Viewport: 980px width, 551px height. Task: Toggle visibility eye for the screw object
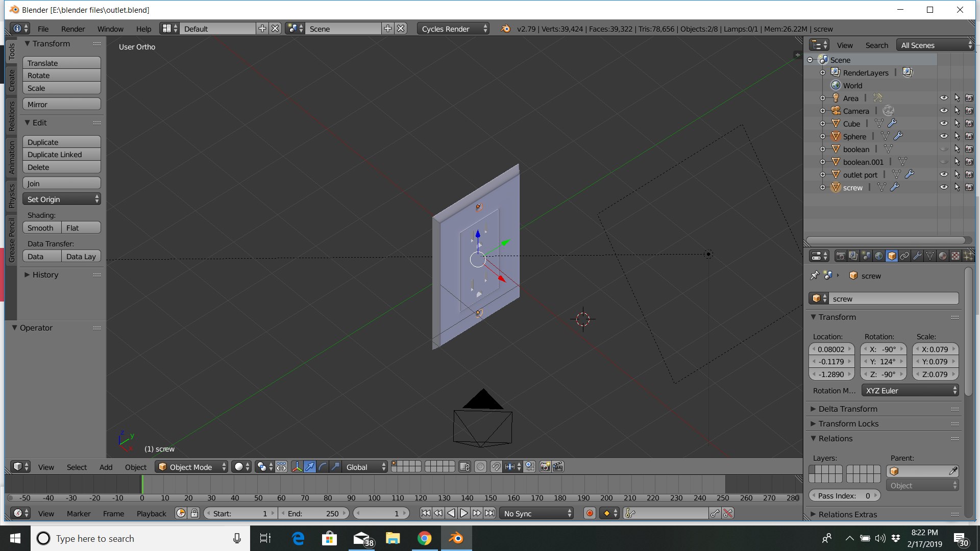pos(944,187)
